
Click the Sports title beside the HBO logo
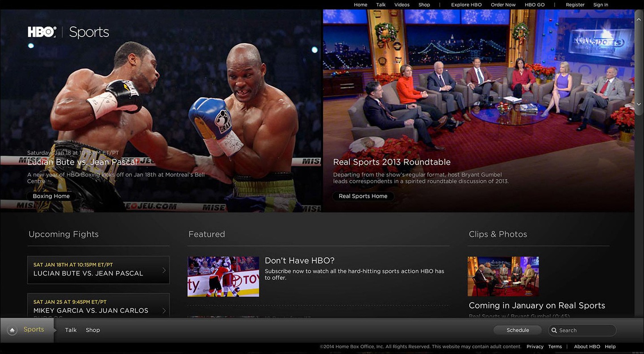tap(89, 32)
